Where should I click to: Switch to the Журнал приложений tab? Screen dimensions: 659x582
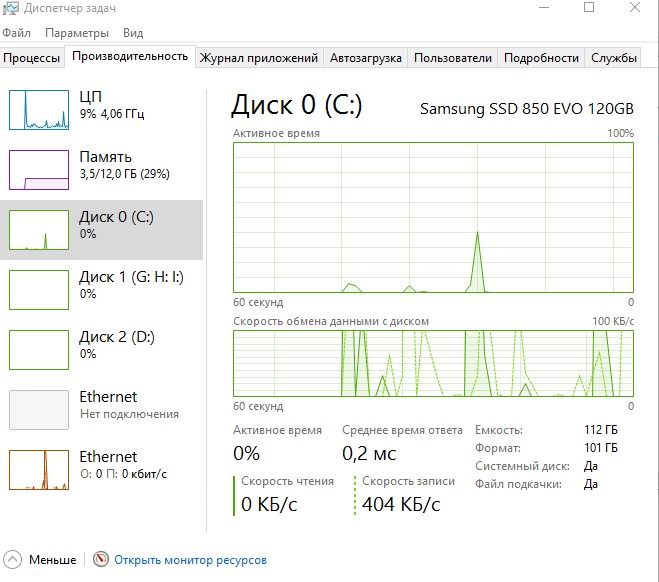click(x=259, y=58)
